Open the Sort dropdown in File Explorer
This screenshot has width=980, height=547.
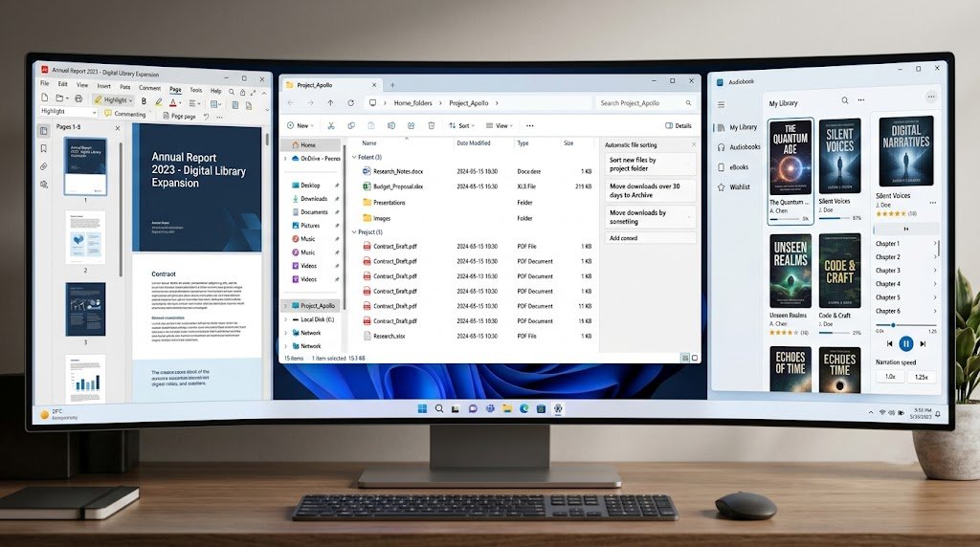[462, 125]
